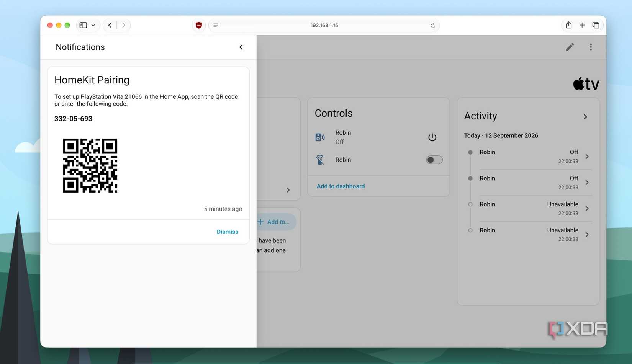The width and height of the screenshot is (632, 364).
Task: Click the red shield content blocker icon
Action: pyautogui.click(x=198, y=25)
